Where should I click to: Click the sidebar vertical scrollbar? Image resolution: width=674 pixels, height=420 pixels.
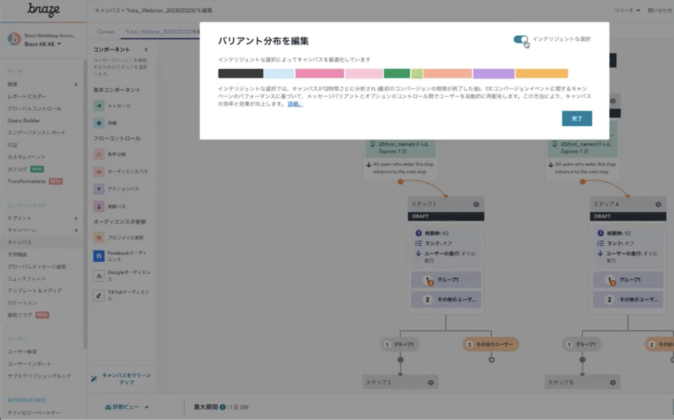coord(85,202)
